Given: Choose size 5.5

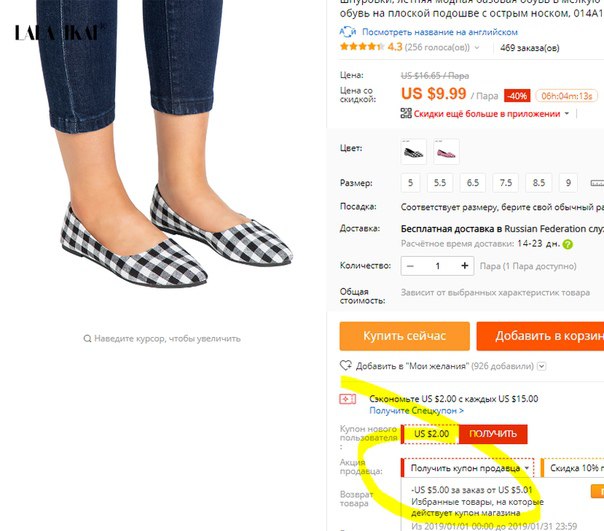Looking at the screenshot, I should 440,183.
